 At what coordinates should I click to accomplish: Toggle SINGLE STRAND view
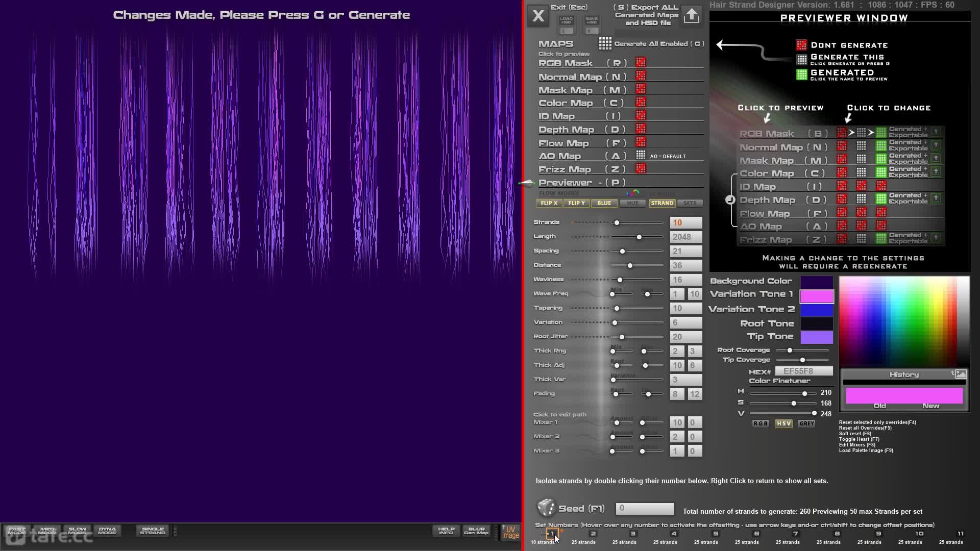pyautogui.click(x=153, y=531)
